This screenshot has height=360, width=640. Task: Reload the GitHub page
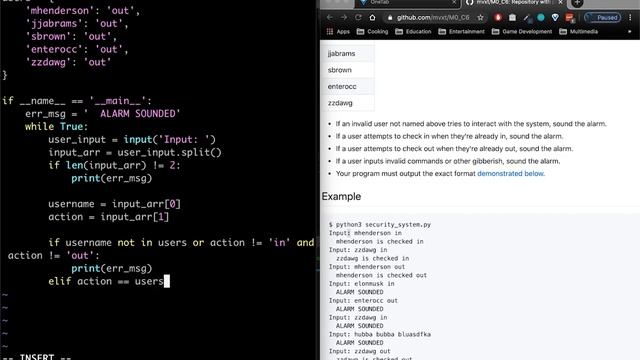(358, 18)
